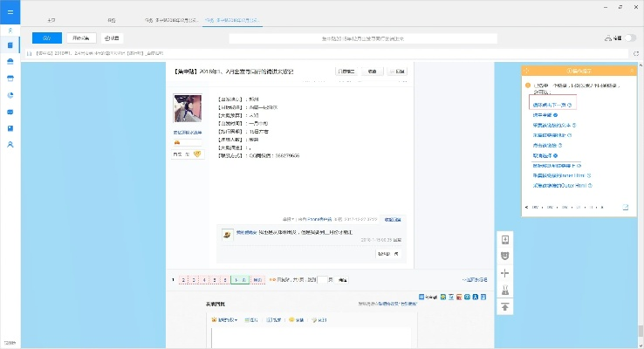Click the middle button right of post title

tap(372, 72)
